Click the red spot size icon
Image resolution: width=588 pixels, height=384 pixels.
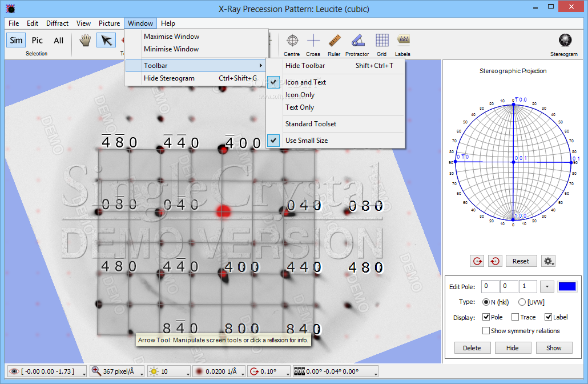point(199,371)
